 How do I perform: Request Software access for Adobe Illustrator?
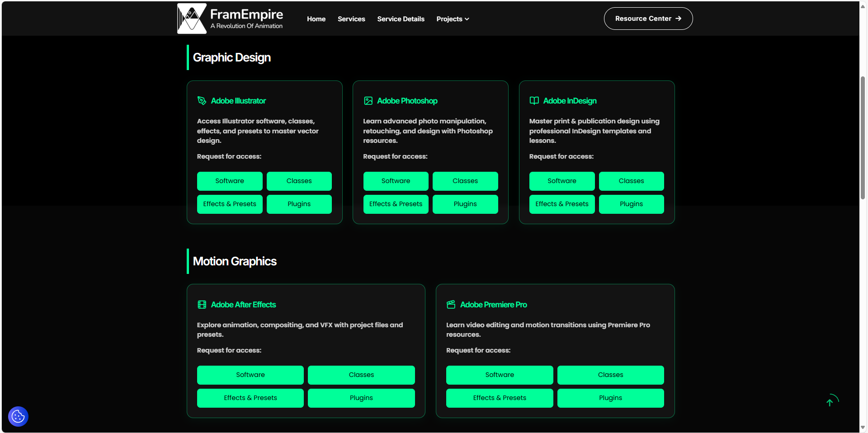click(230, 181)
